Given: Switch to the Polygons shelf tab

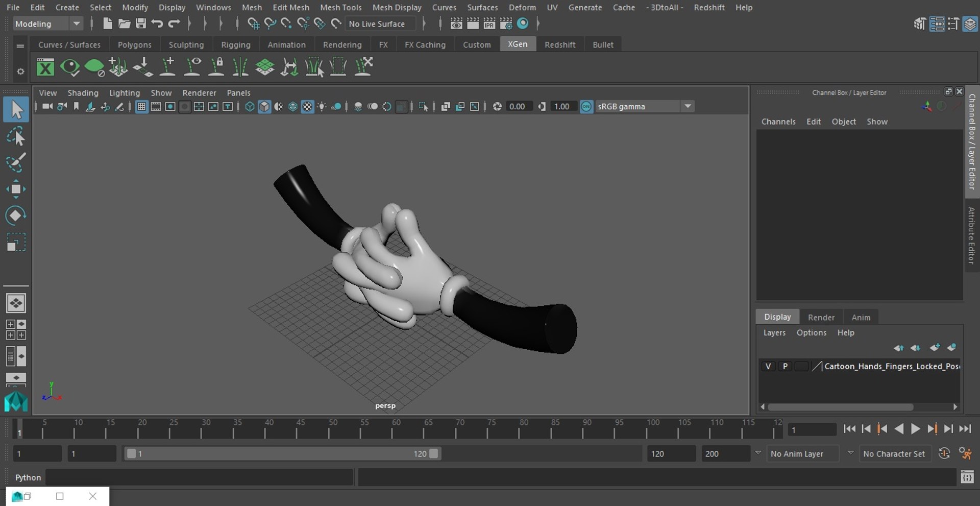Looking at the screenshot, I should pyautogui.click(x=135, y=44).
